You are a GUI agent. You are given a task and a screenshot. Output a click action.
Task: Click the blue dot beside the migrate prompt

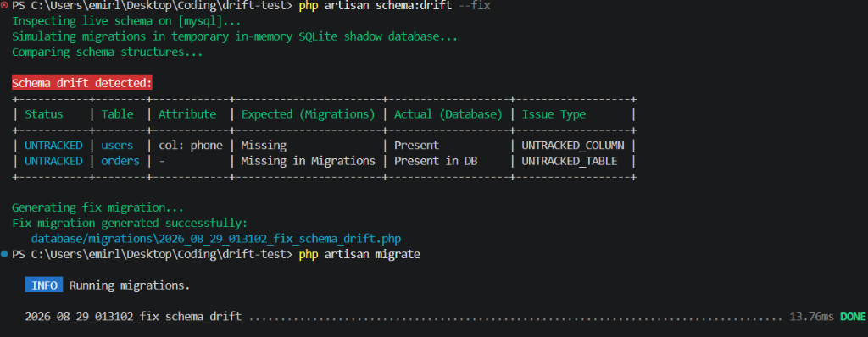click(4, 255)
